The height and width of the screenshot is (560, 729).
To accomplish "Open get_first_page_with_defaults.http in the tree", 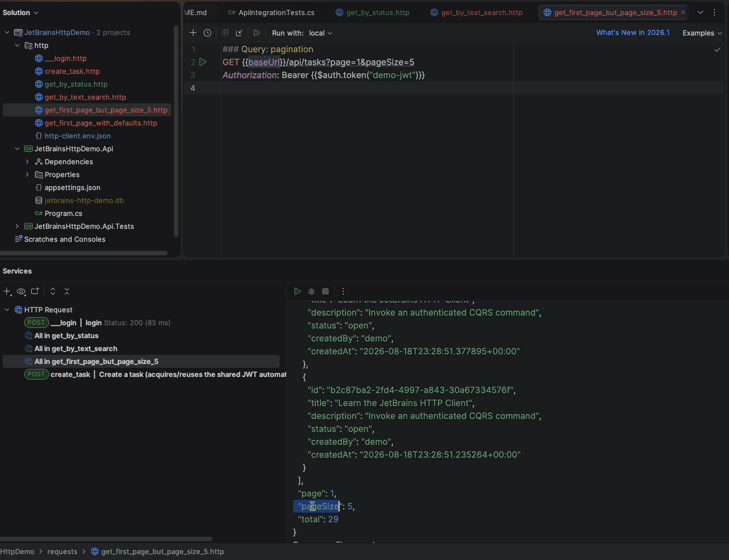I will click(x=101, y=123).
